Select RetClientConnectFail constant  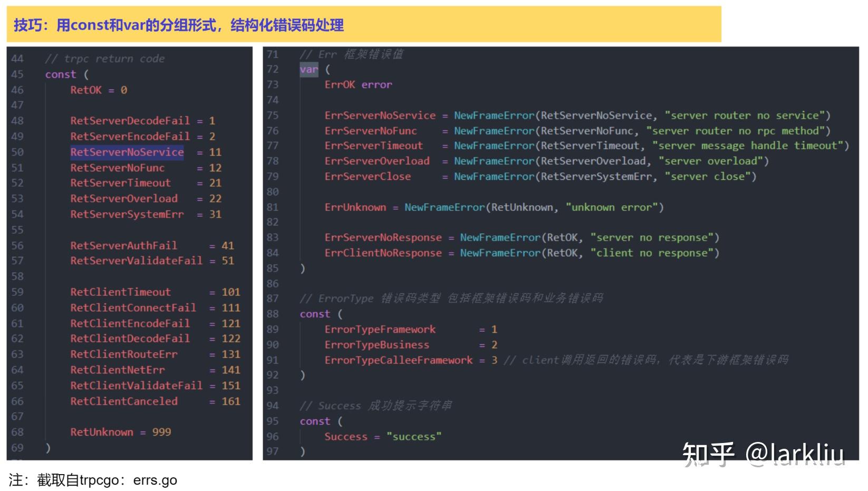click(x=133, y=307)
